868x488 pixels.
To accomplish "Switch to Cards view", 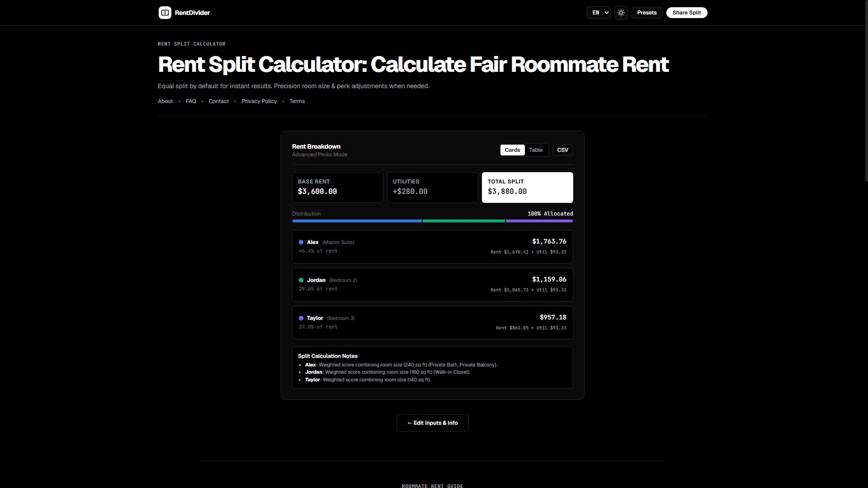I will (512, 150).
